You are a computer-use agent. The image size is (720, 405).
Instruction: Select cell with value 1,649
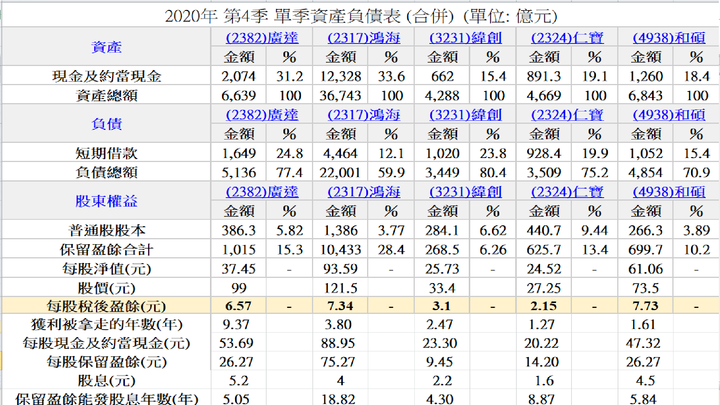238,153
